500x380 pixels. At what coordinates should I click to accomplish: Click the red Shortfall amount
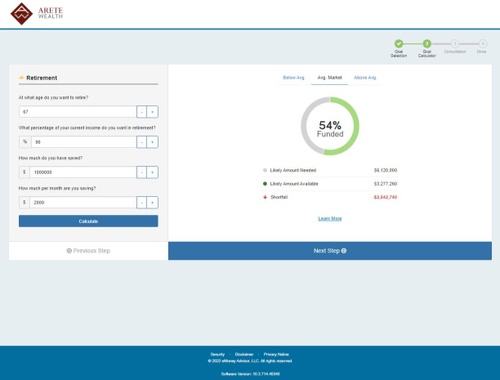pos(385,197)
